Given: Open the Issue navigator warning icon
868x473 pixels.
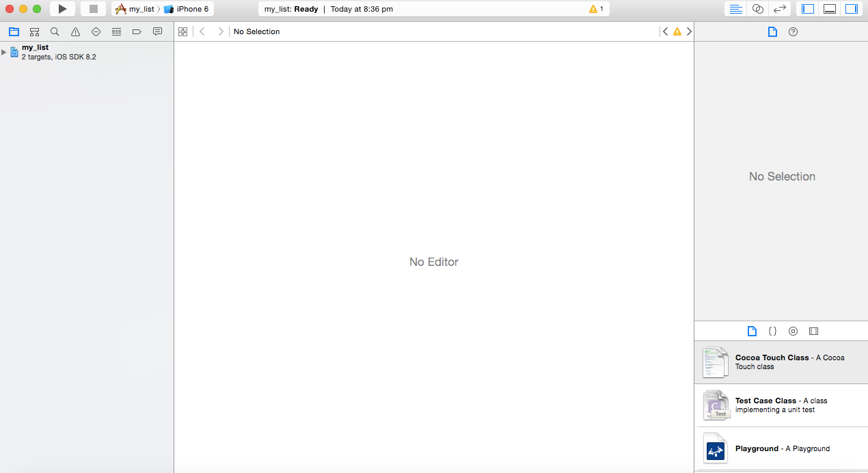Looking at the screenshot, I should click(x=75, y=31).
